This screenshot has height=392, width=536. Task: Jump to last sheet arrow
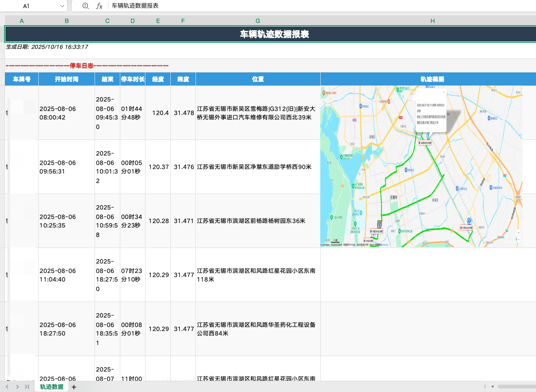pos(27,387)
